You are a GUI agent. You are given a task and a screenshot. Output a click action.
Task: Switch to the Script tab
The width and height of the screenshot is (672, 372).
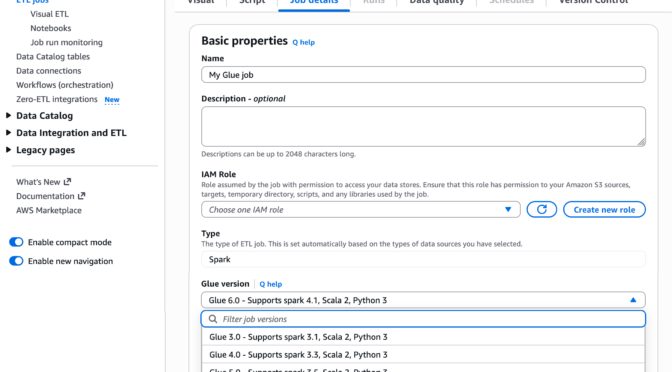[252, 3]
